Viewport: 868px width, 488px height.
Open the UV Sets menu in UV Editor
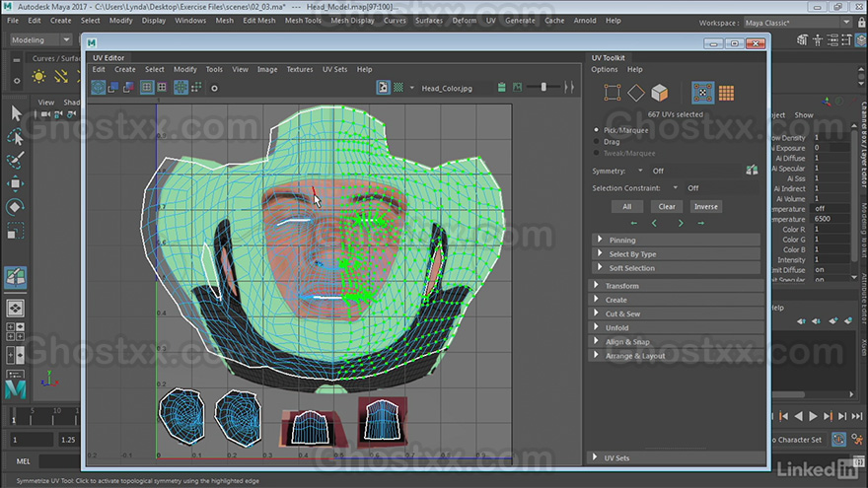click(x=335, y=69)
